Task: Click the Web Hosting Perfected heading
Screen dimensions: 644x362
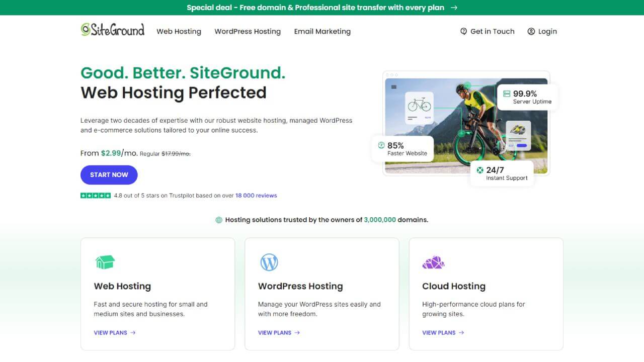Action: coord(174,93)
